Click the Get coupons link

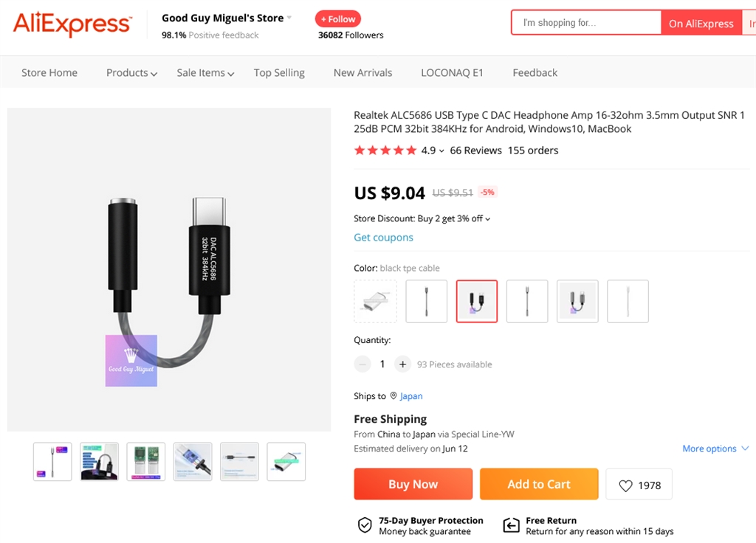click(383, 238)
